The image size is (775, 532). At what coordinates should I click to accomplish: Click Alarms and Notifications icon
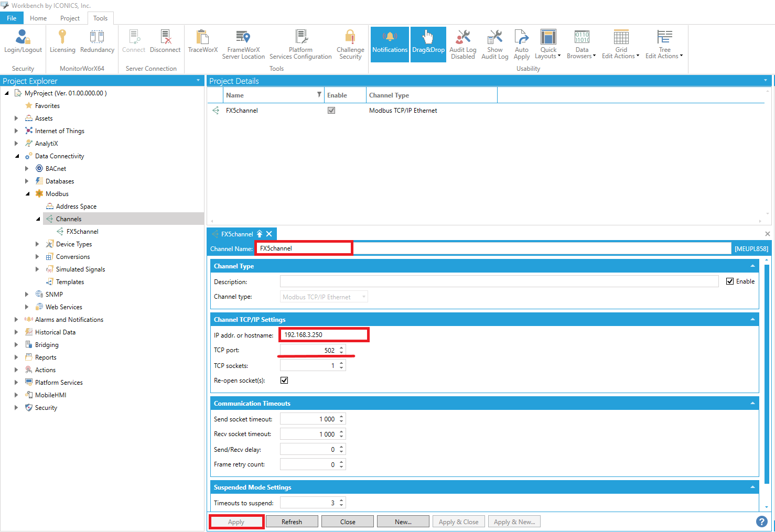[x=29, y=320]
